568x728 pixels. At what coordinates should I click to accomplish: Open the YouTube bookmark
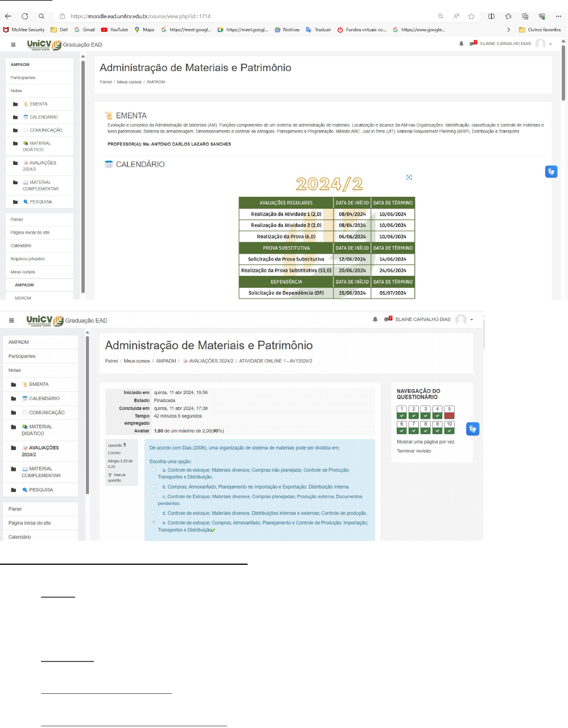pyautogui.click(x=114, y=30)
